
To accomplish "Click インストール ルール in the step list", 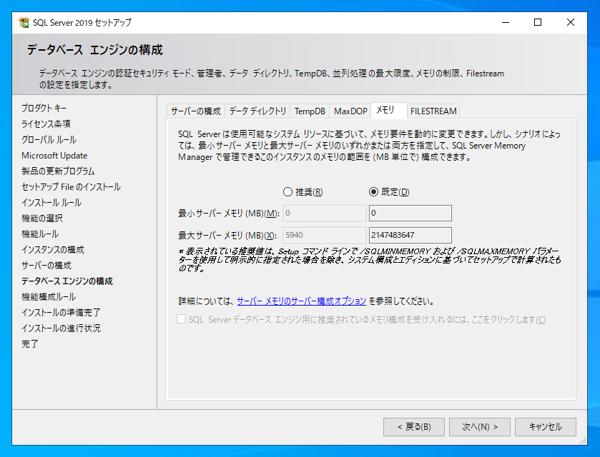I will (x=51, y=202).
